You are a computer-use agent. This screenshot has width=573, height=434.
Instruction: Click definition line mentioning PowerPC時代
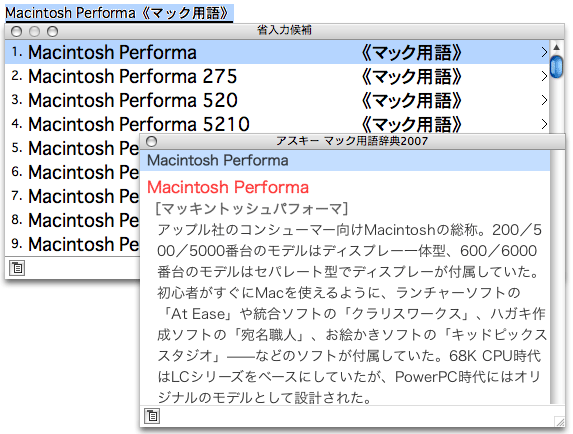[x=349, y=377]
